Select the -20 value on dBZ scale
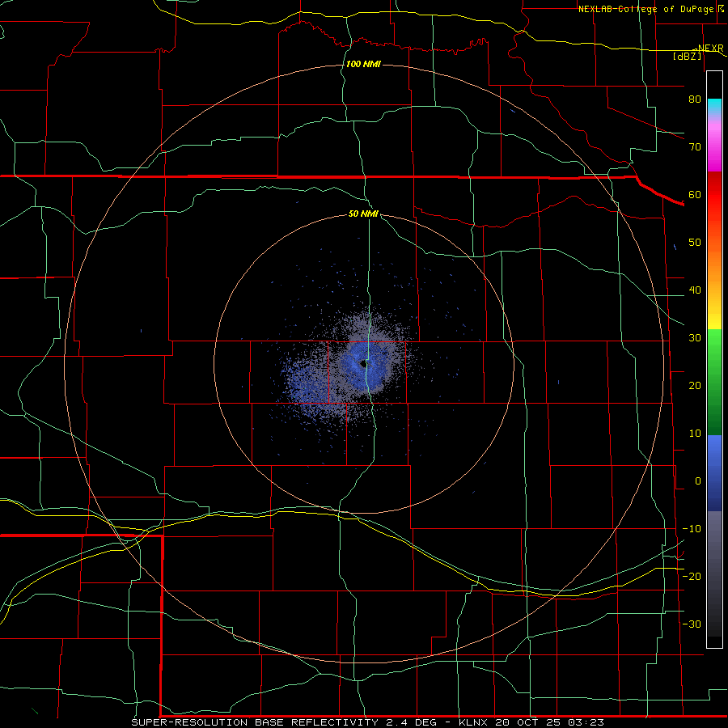Viewport: 728px width, 728px height. (x=692, y=576)
